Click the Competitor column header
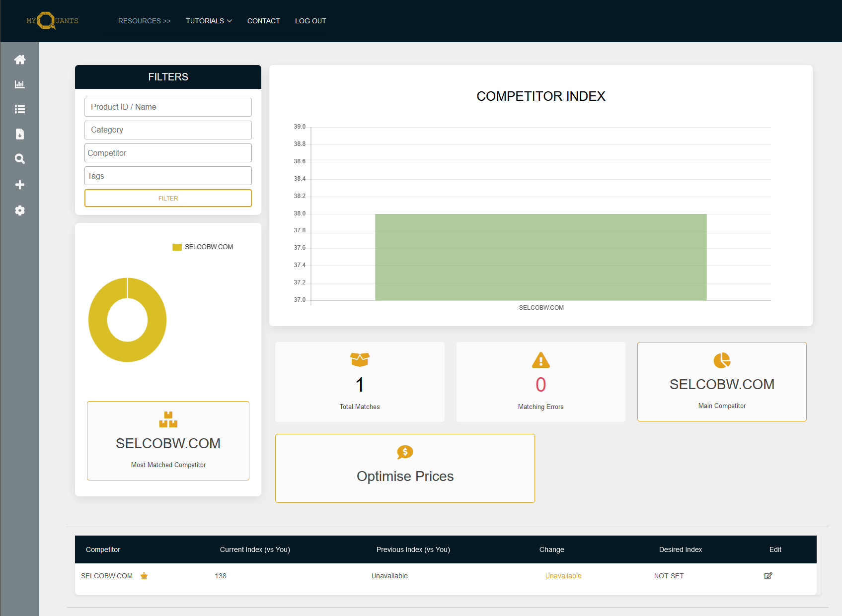Image resolution: width=842 pixels, height=616 pixels. click(x=103, y=549)
